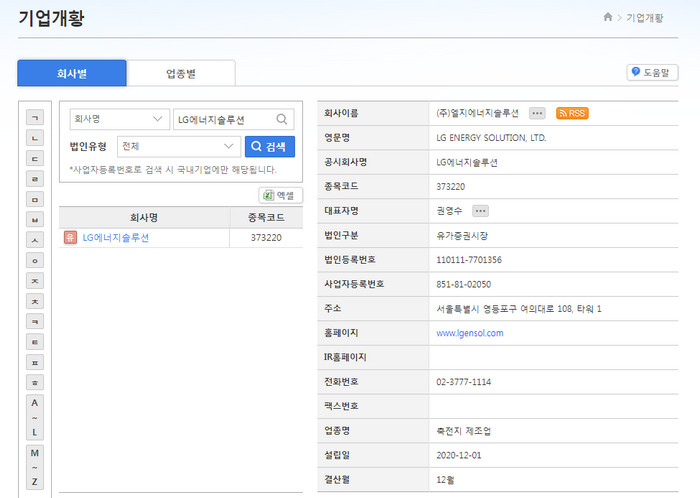Click the 법인구분 value 유가증권시장
This screenshot has width=700, height=498.
click(462, 236)
